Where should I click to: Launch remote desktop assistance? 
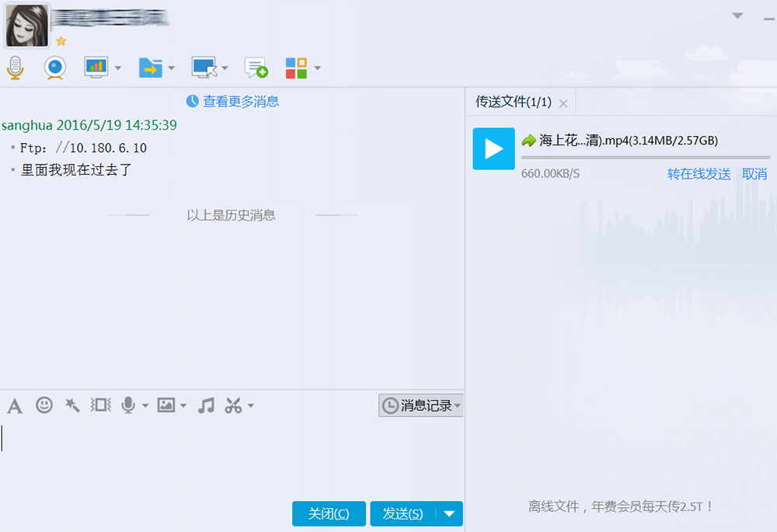tap(204, 68)
